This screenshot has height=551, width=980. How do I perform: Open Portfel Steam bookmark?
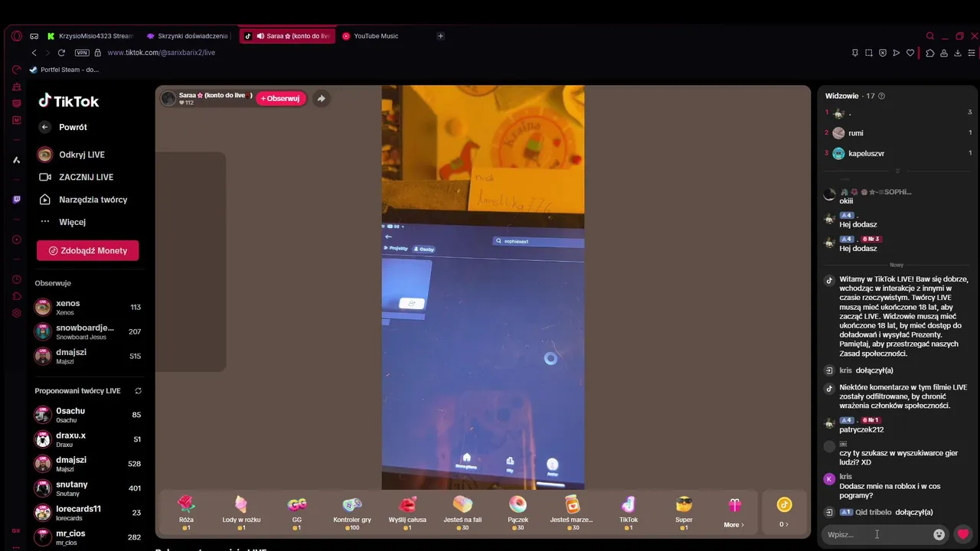64,70
